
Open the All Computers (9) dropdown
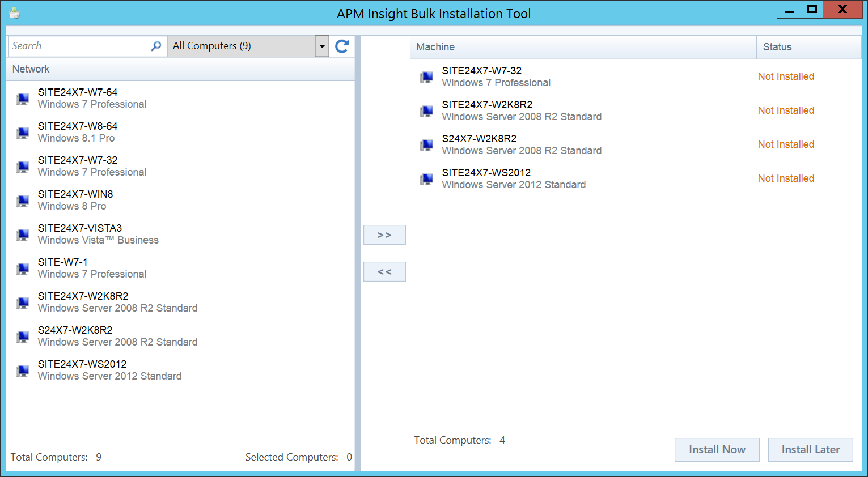click(x=241, y=46)
